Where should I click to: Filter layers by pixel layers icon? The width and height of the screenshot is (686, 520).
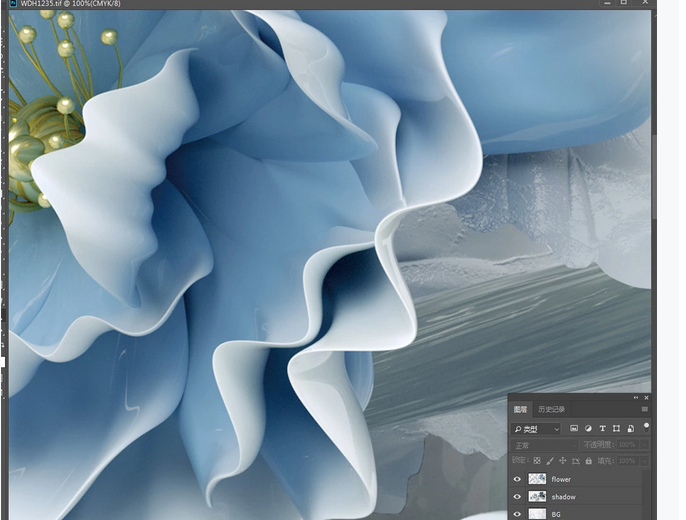(573, 428)
